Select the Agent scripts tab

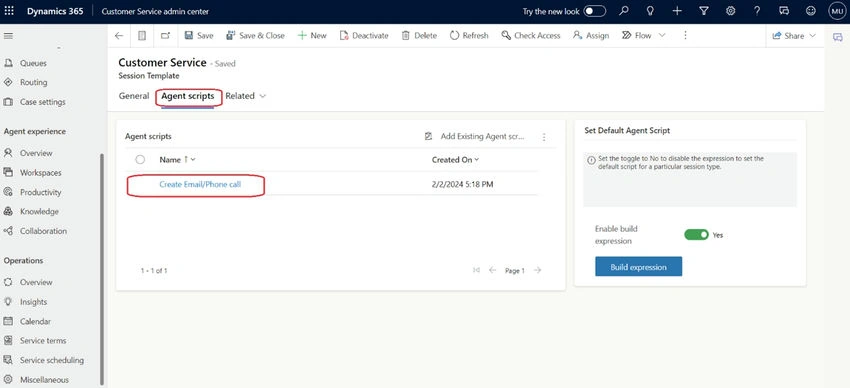[188, 96]
